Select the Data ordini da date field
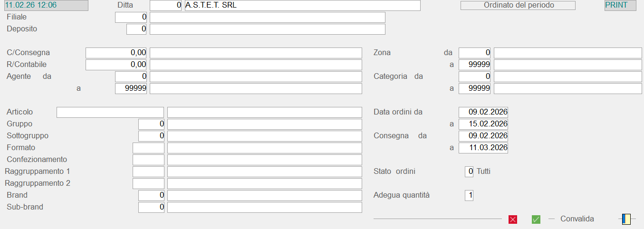The width and height of the screenshot is (644, 229). [483, 112]
